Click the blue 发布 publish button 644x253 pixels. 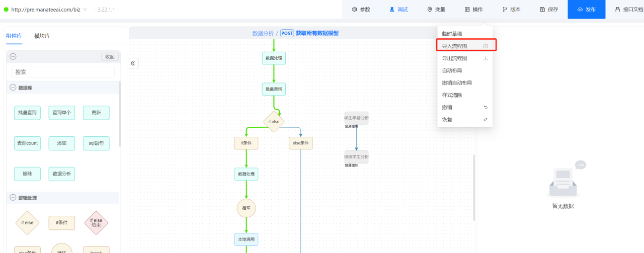pos(587,10)
